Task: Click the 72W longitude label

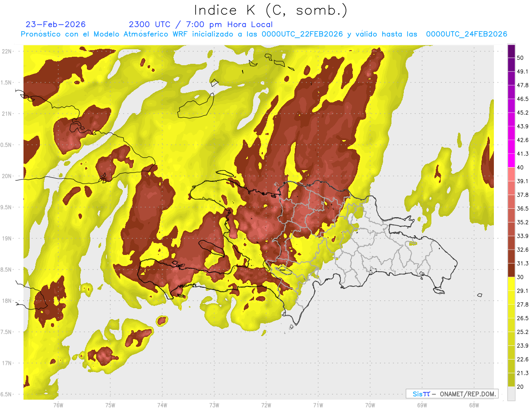Action: pos(266,405)
